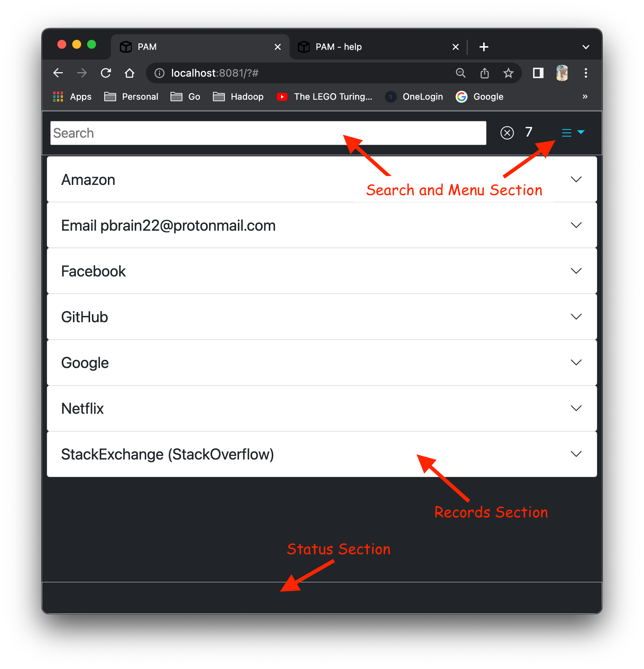Close the PAM - help tab
The height and width of the screenshot is (669, 644).
pyautogui.click(x=456, y=47)
